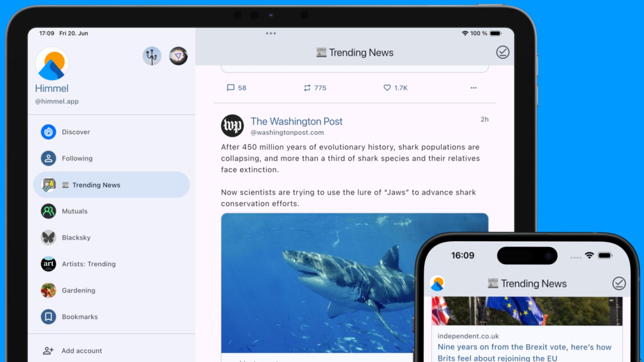Click the 2h post timestamp
The height and width of the screenshot is (362, 644).
click(x=485, y=119)
